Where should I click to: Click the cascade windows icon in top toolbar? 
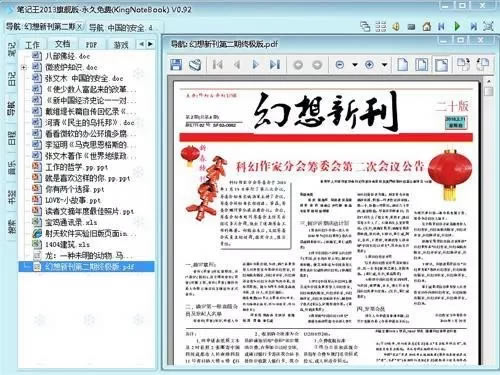(365, 26)
